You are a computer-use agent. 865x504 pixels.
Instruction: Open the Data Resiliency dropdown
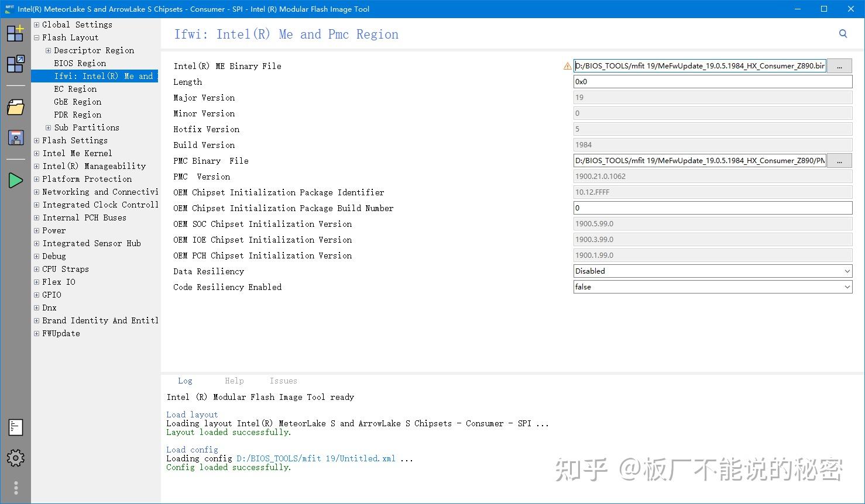coord(847,271)
